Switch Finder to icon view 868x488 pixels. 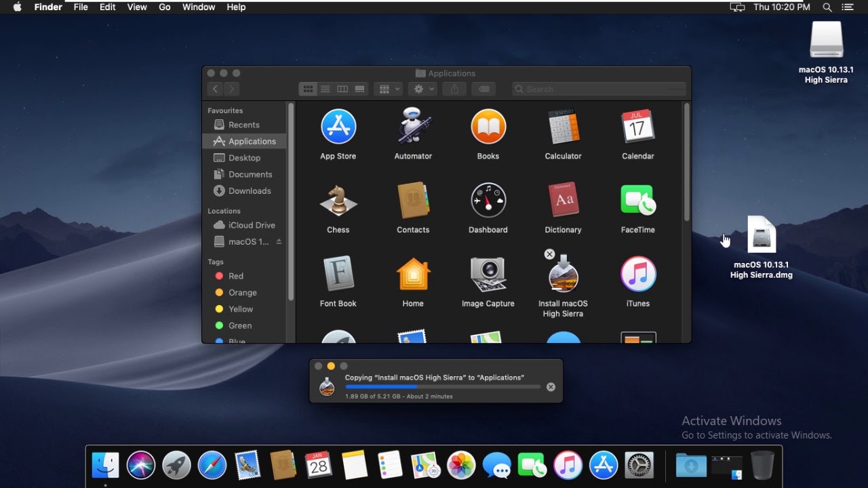[308, 89]
